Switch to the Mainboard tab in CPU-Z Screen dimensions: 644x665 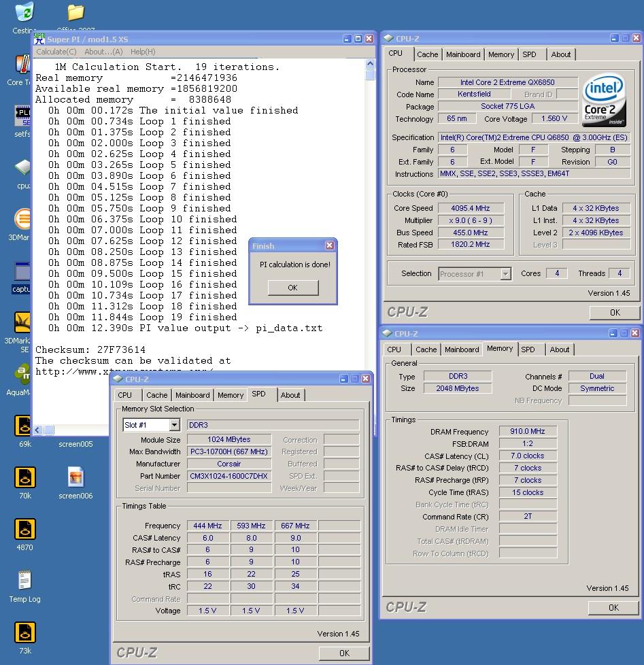463,54
